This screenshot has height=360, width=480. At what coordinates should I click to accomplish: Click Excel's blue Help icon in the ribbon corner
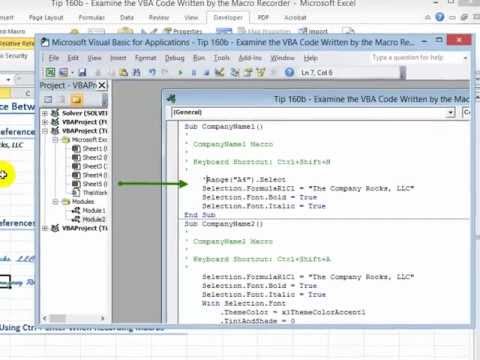(x=440, y=17)
